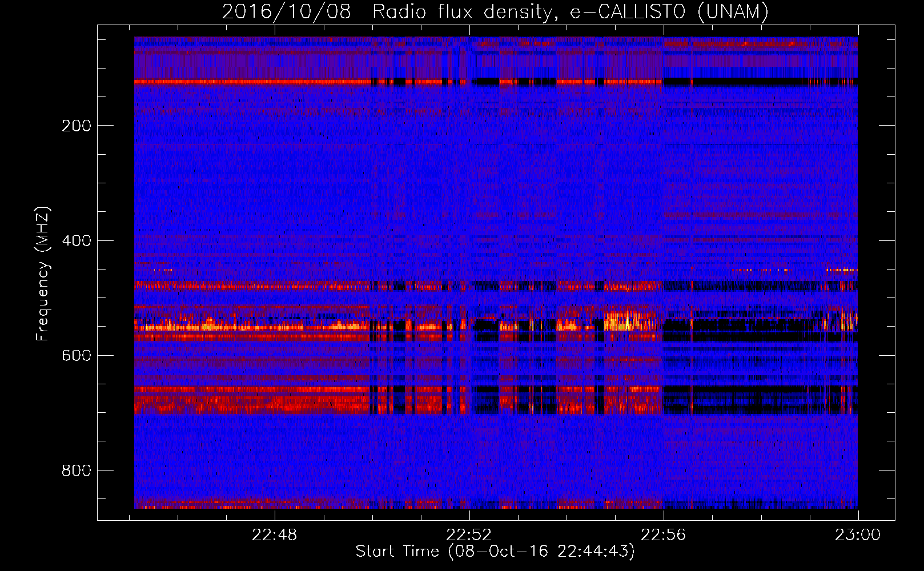Viewport: 924px width, 571px height.
Task: Click the 'Start Time (08-Oct-16 22:44:43)' axis label
Action: point(495,552)
